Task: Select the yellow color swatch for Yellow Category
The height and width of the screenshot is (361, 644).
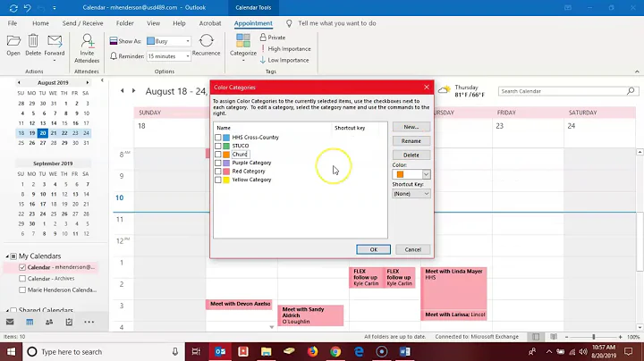Action: pos(226,180)
